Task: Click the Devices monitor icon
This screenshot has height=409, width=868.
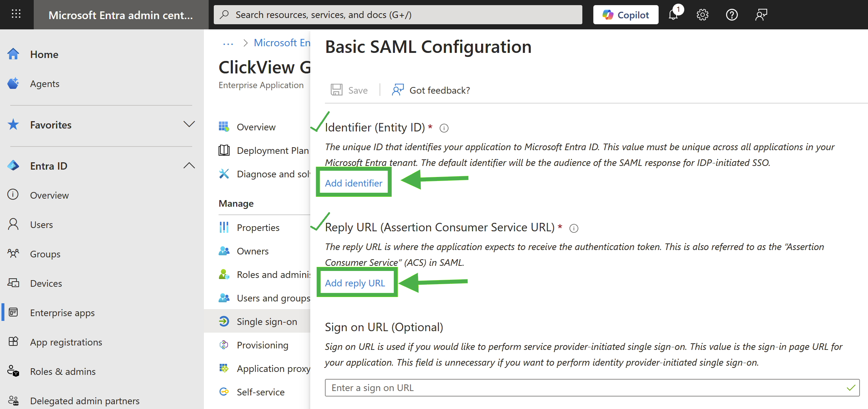Action: pyautogui.click(x=13, y=283)
